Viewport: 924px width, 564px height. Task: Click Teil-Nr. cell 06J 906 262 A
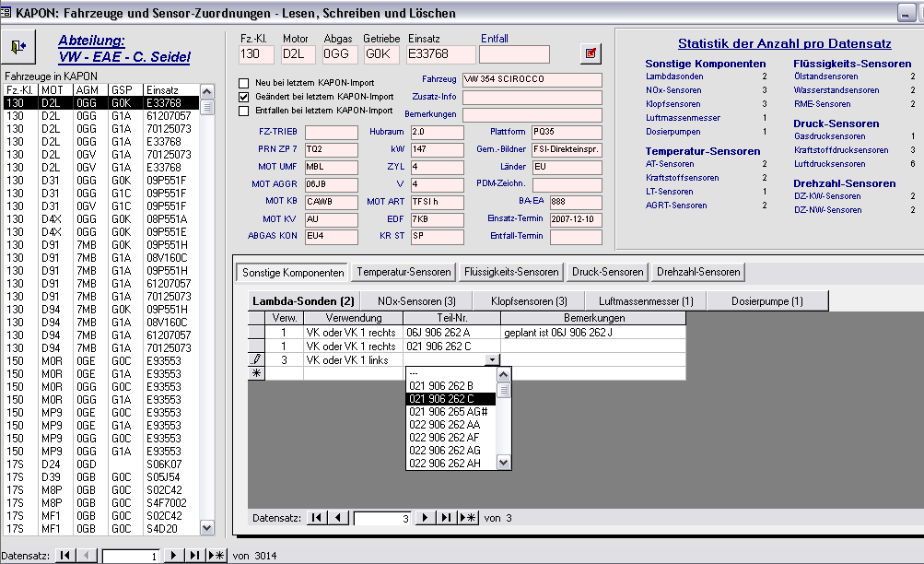point(452,333)
